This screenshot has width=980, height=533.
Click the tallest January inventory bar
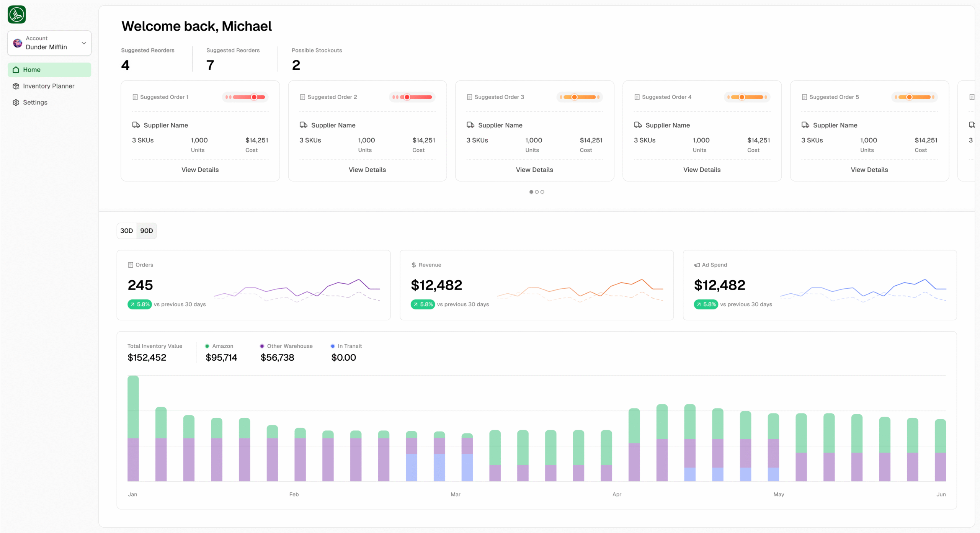pyautogui.click(x=133, y=428)
